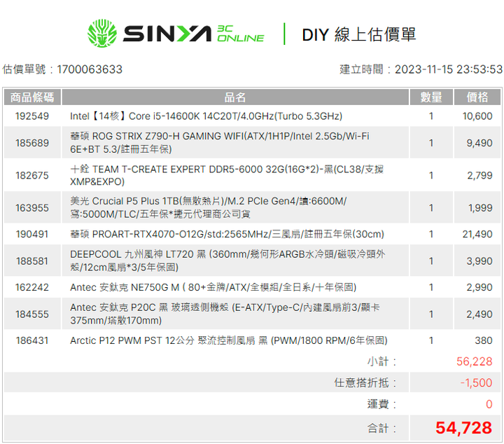Viewport: 504px width, 444px height.
Task: Click the DEEPCOOL LT720 cooler item
Action: pyautogui.click(x=227, y=261)
